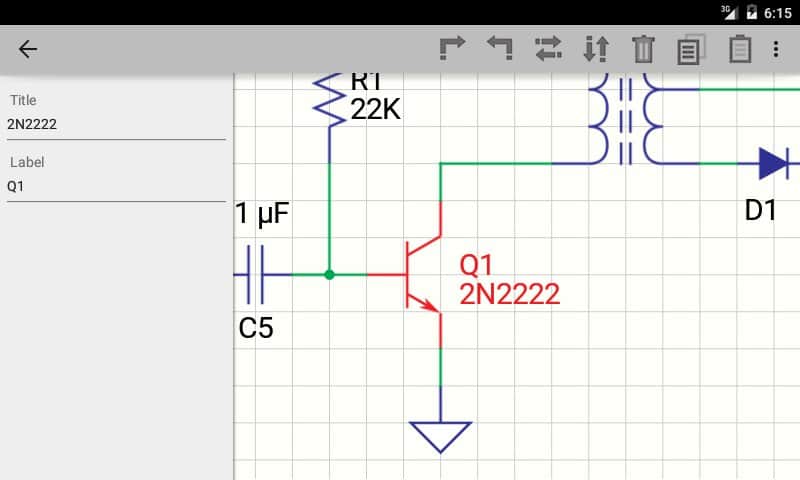Select the transformer coil symbol
Viewport: 800px width, 480px height.
[626, 117]
